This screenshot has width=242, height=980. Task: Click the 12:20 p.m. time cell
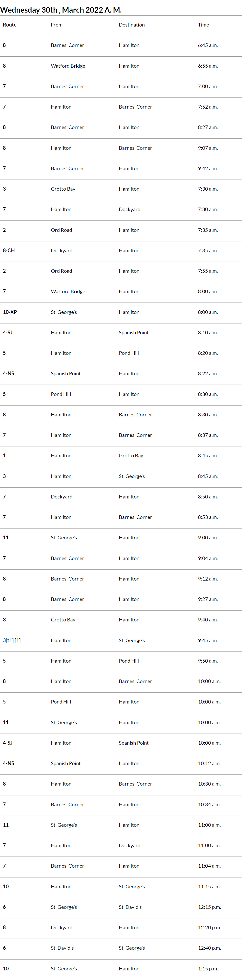click(209, 927)
